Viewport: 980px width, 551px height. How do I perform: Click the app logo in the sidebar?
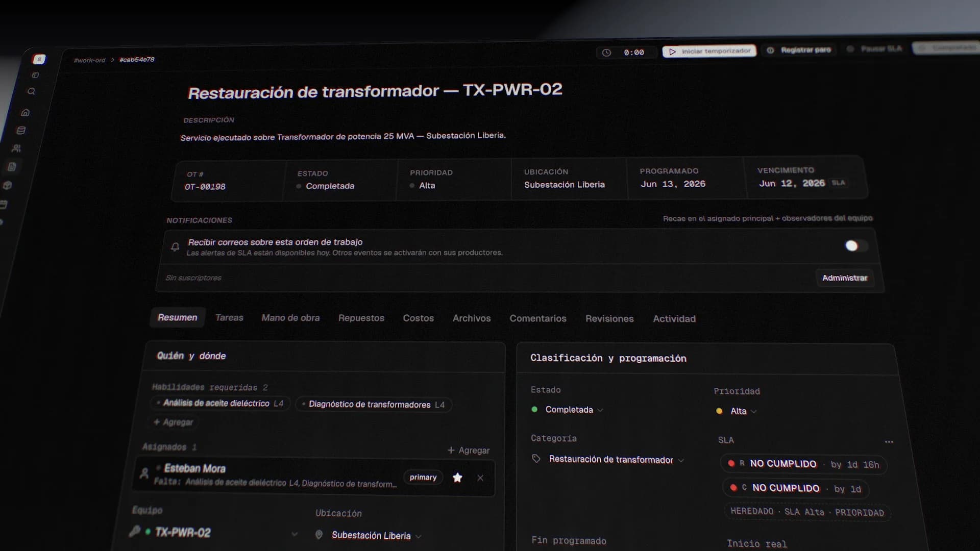tap(39, 59)
